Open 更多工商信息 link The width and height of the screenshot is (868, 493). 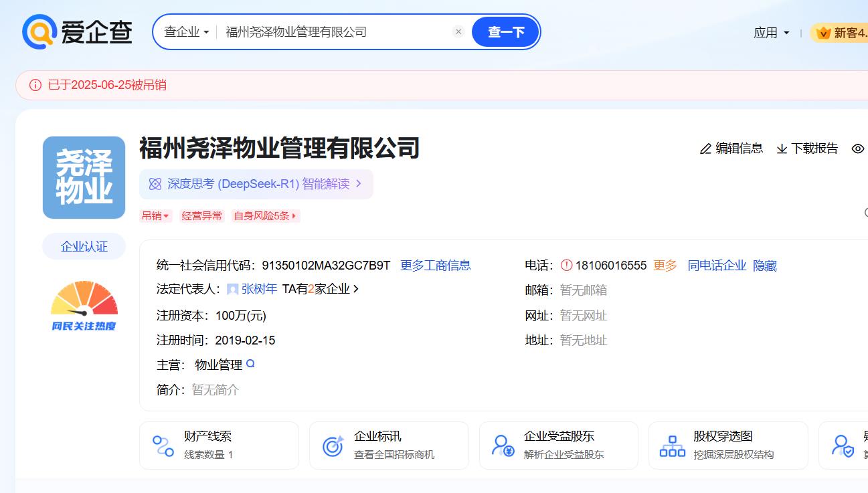tap(435, 266)
